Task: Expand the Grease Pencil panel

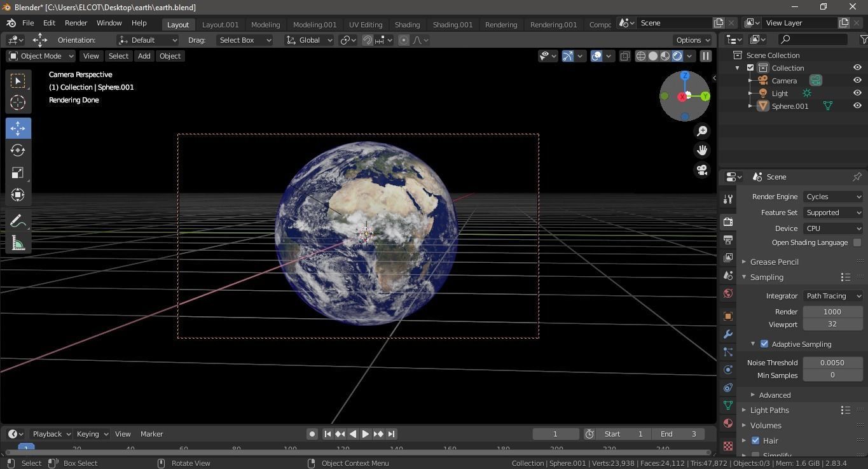Action: pos(774,262)
